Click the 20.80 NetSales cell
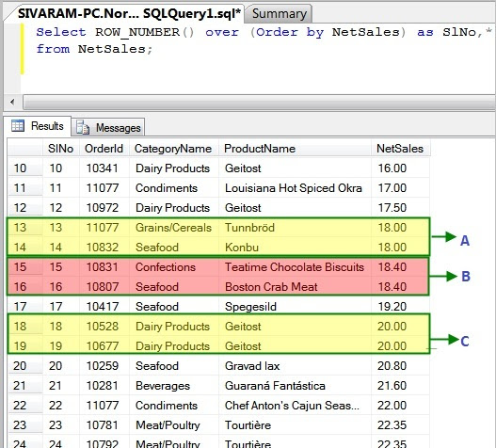Screen dimensions: 496x448 pos(400,366)
